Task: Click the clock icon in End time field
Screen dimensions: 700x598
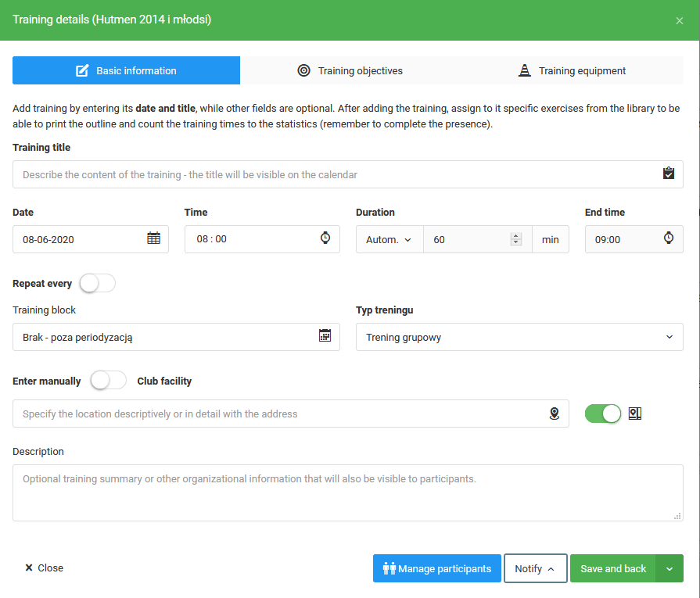Action: pos(669,238)
